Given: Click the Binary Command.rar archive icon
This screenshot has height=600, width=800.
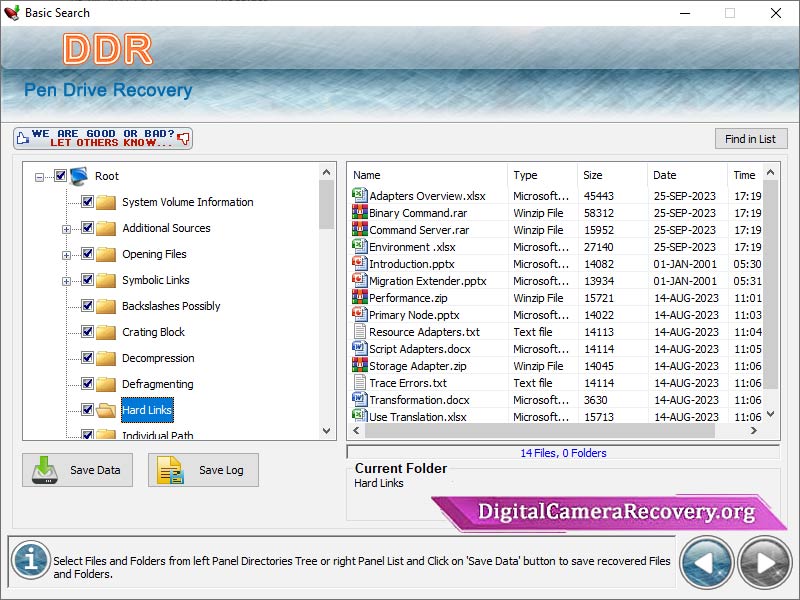Looking at the screenshot, I should [360, 213].
